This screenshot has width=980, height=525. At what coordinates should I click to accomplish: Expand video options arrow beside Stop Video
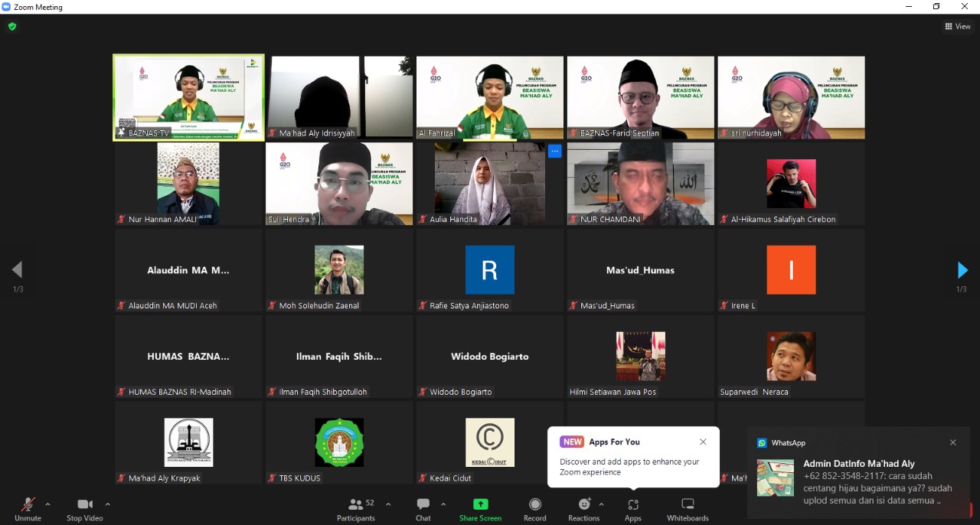coord(108,504)
